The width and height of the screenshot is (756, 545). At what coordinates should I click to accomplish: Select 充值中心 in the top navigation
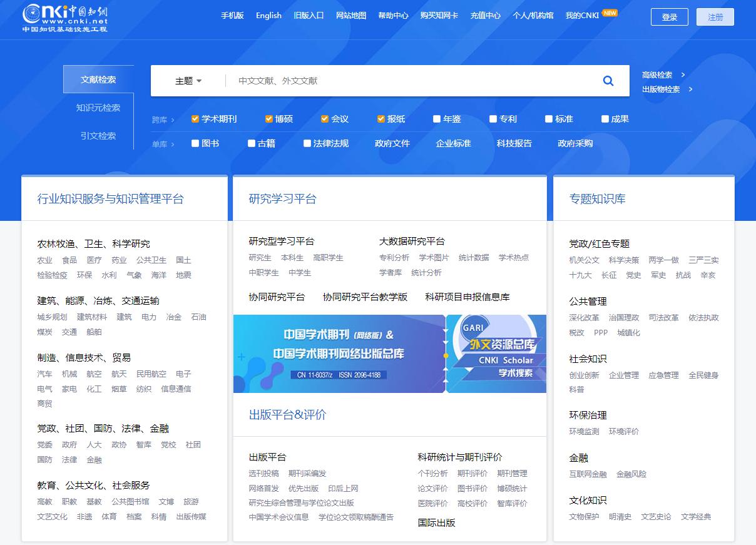[486, 16]
